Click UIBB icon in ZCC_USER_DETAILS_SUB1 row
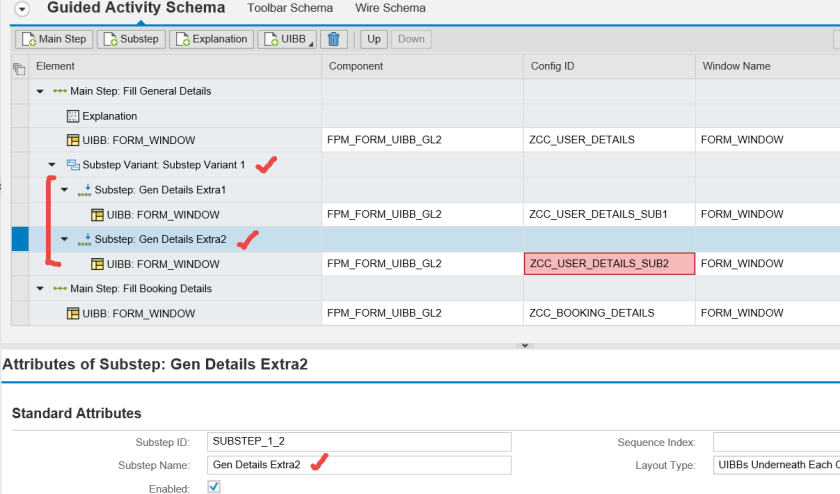This screenshot has width=840, height=494. pyautogui.click(x=97, y=215)
